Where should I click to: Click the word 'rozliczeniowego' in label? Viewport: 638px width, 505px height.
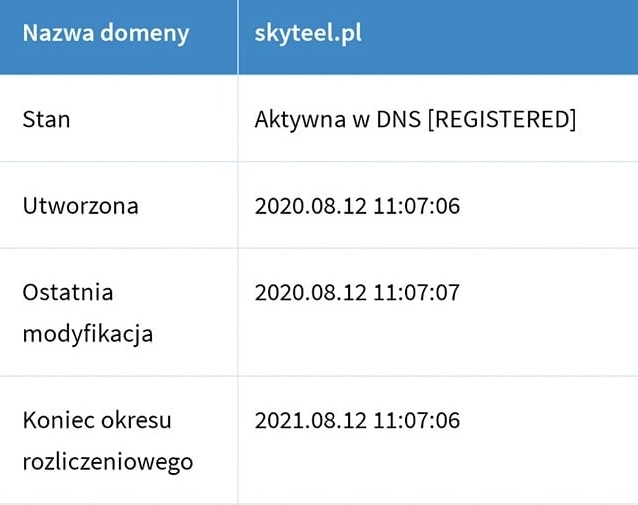[108, 463]
